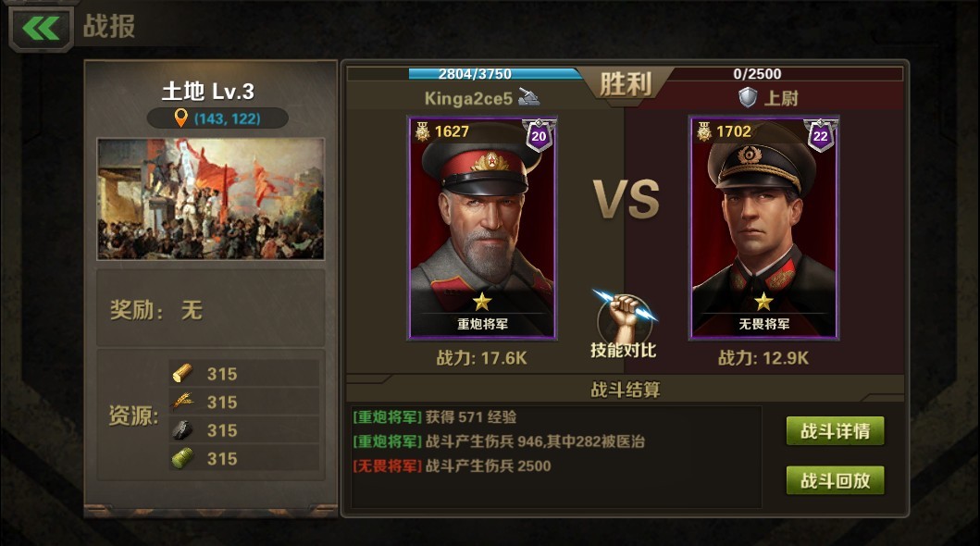The width and height of the screenshot is (980, 546).
Task: Click the 胜利 victory banner
Action: 625,83
